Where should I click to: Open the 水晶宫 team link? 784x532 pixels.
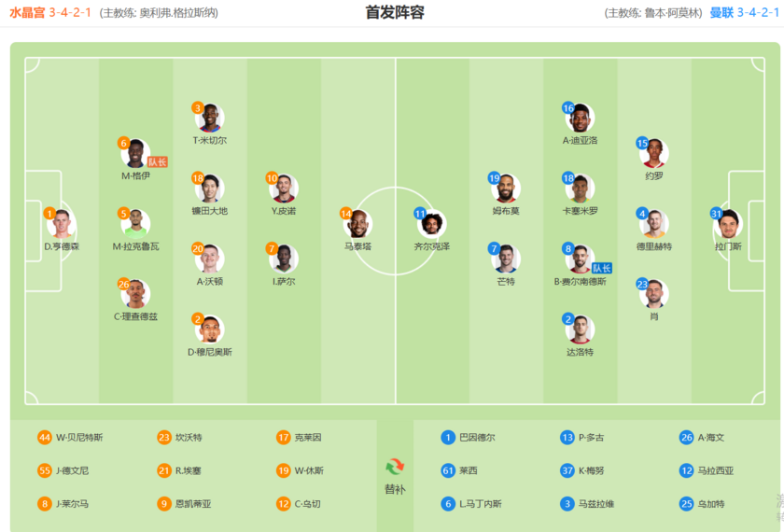coord(29,13)
